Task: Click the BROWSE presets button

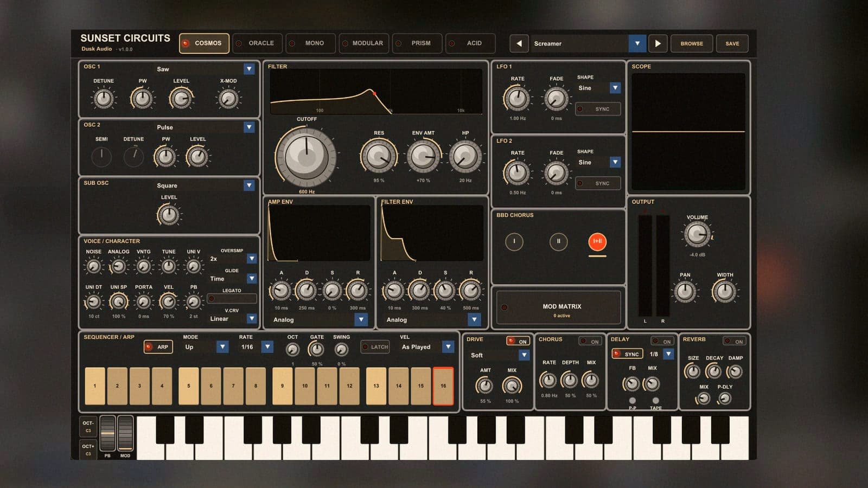Action: coord(692,43)
